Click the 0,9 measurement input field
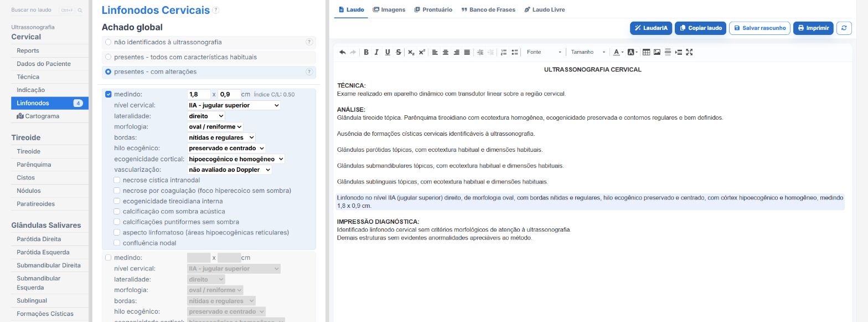868x322 pixels. pyautogui.click(x=229, y=94)
